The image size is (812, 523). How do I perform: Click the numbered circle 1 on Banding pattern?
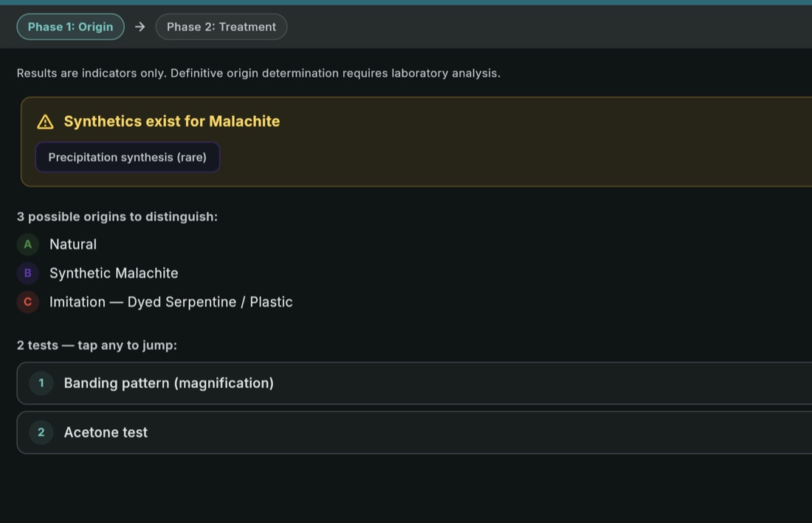[41, 383]
